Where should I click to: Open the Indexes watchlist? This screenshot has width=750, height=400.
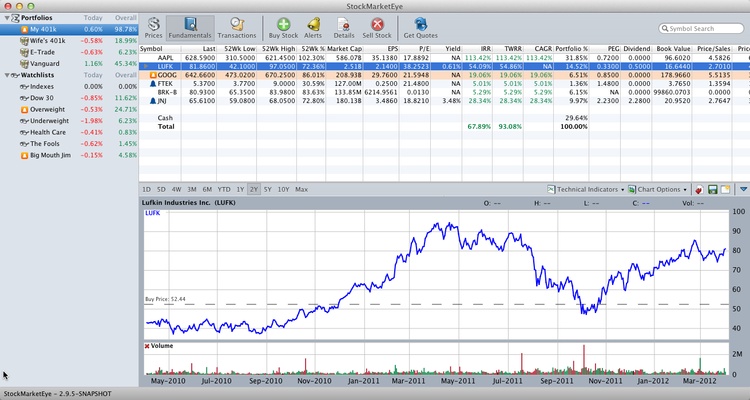pyautogui.click(x=69, y=87)
